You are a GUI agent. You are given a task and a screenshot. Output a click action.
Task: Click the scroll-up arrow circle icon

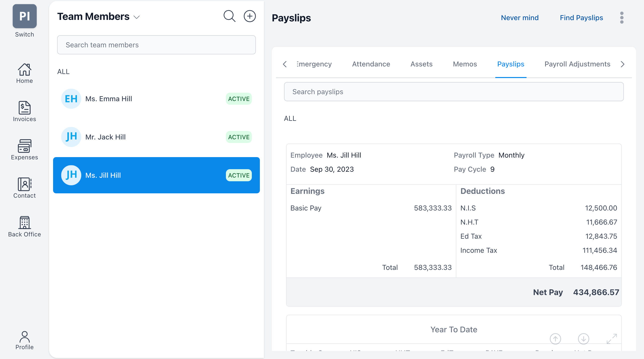pos(555,339)
